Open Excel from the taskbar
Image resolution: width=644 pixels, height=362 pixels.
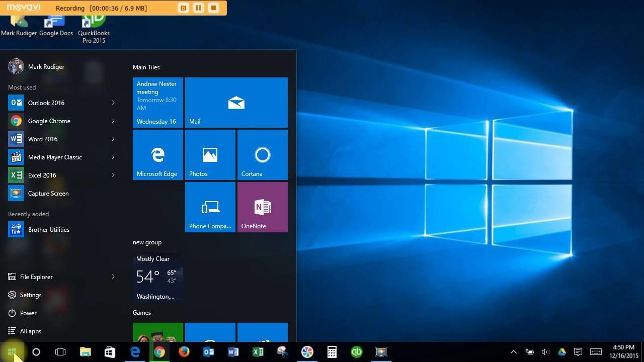coord(258,352)
